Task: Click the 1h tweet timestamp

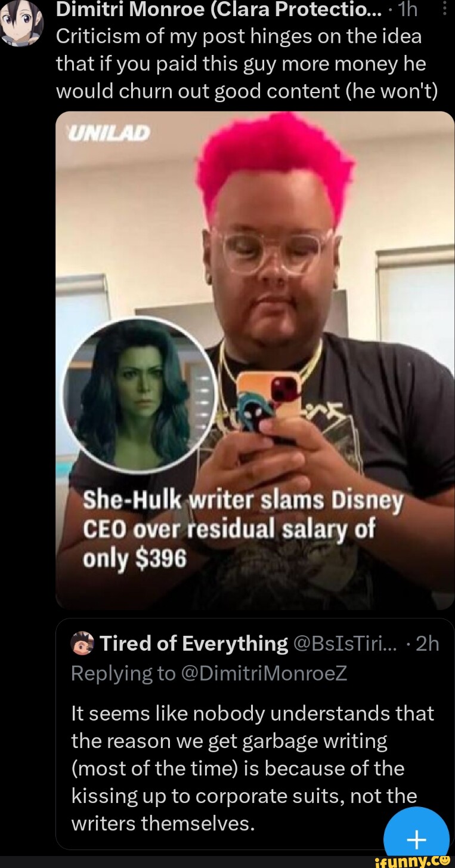Action: 410,9
